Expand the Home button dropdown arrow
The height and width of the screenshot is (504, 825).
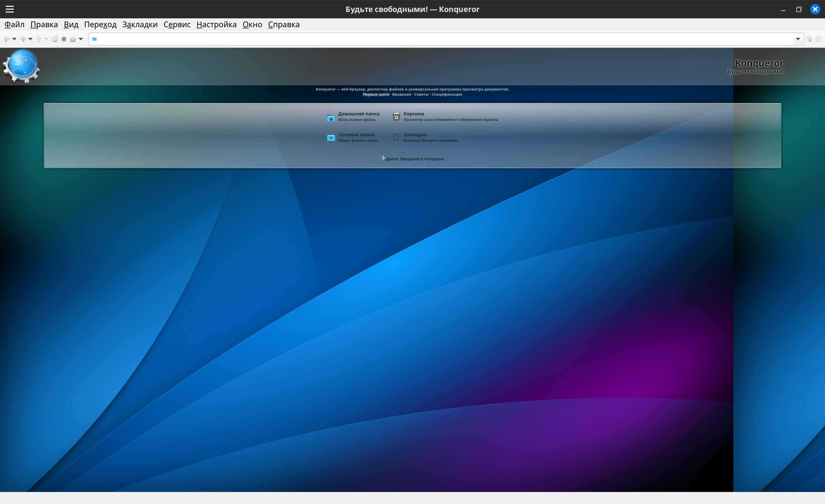click(81, 39)
